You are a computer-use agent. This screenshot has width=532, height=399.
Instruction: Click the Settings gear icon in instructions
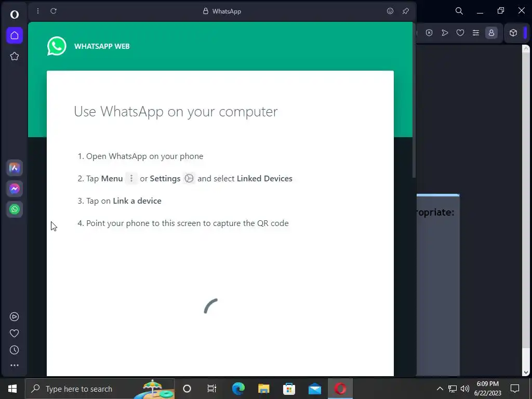click(189, 178)
